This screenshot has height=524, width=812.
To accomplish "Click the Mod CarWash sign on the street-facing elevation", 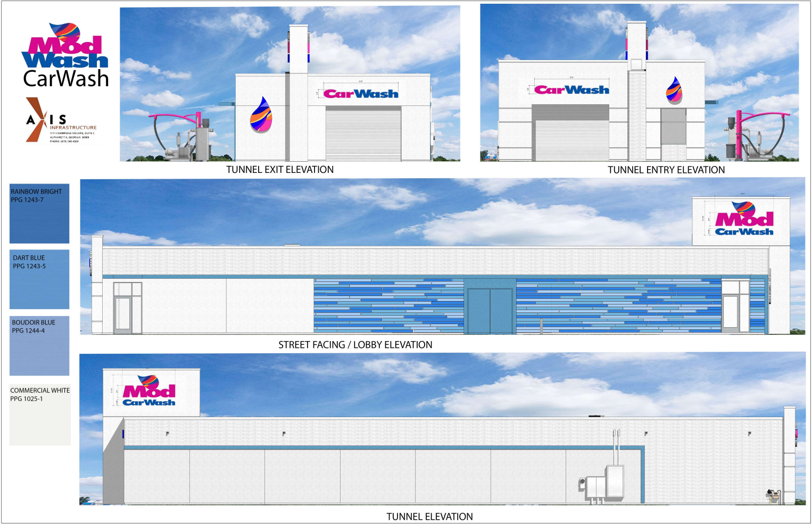I will click(744, 219).
